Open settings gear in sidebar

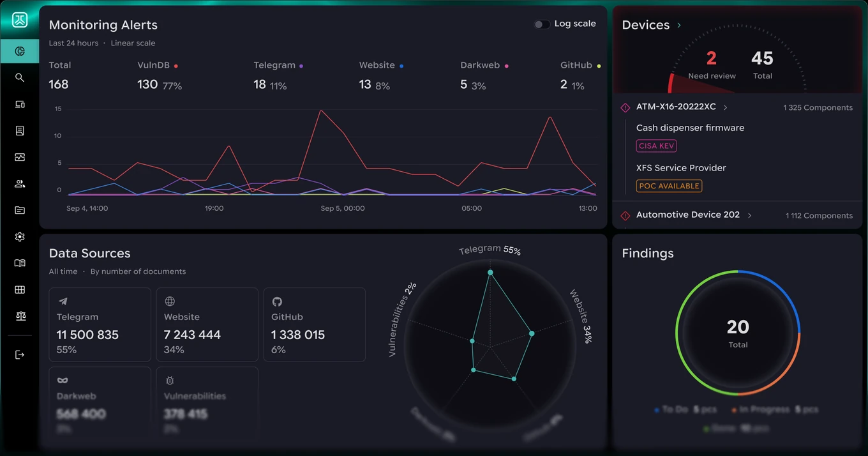pyautogui.click(x=20, y=237)
